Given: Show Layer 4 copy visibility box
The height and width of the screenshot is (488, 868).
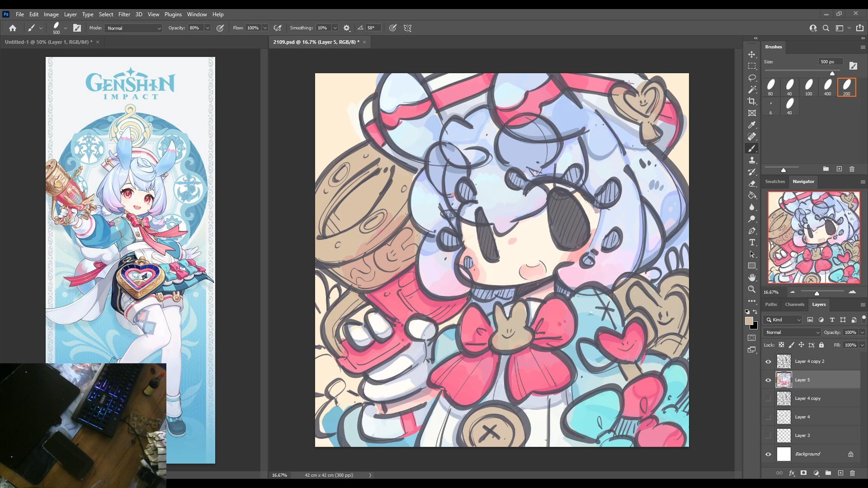Looking at the screenshot, I should pyautogui.click(x=768, y=399).
